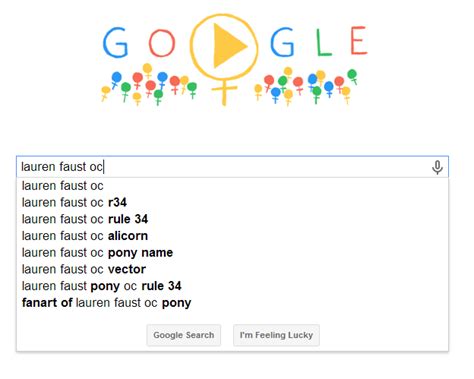Choose 'fanart of lauren faust oc pony' suggestion
This screenshot has height=379, width=474.
pyautogui.click(x=232, y=303)
